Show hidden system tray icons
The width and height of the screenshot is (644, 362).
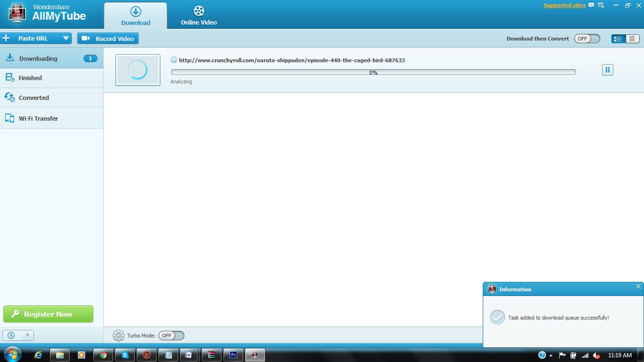click(x=551, y=355)
